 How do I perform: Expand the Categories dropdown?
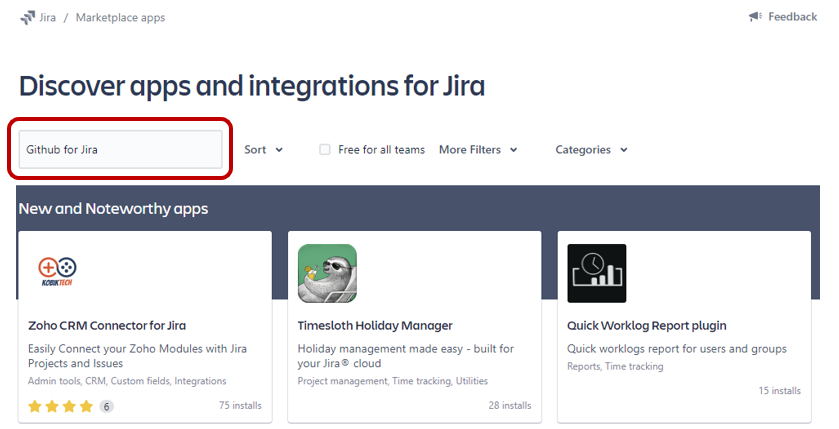point(591,150)
